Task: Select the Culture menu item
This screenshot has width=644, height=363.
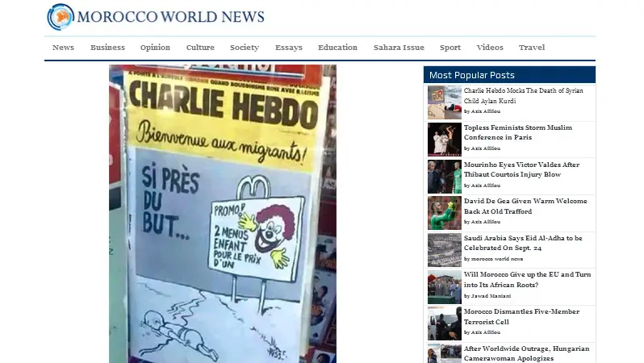Action: (x=200, y=48)
